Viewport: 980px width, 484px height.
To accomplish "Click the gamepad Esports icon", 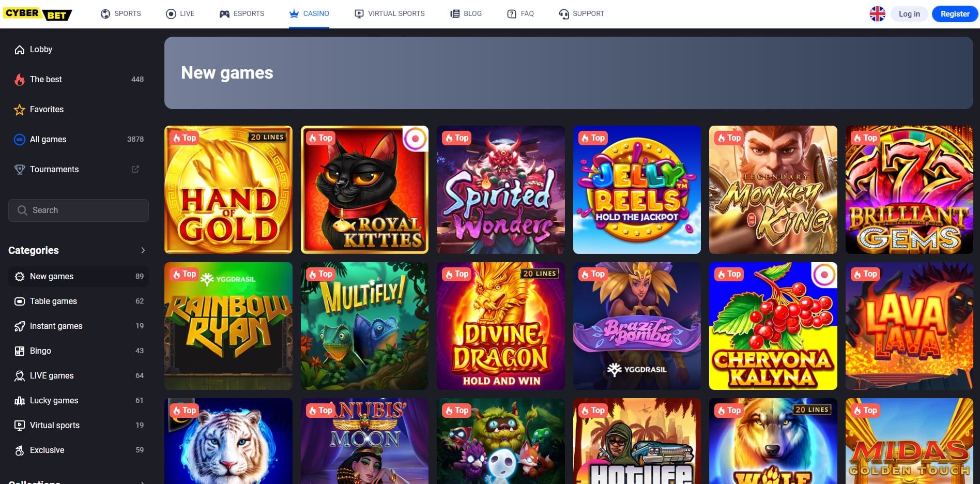I will click(224, 14).
